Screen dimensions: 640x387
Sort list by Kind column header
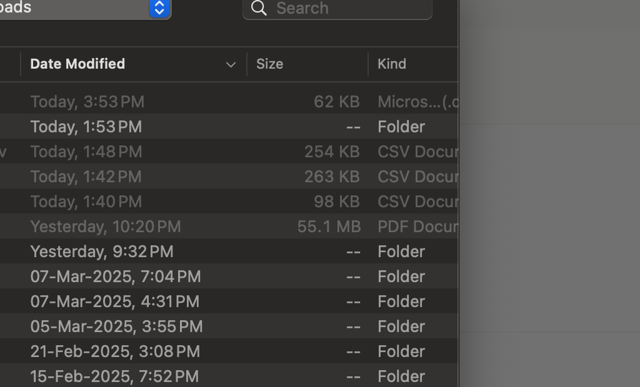tap(414, 64)
